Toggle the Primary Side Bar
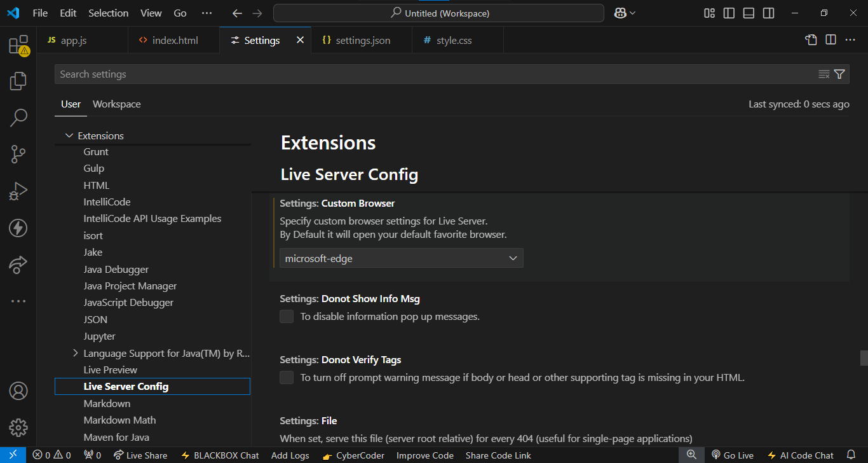The height and width of the screenshot is (463, 868). [729, 13]
